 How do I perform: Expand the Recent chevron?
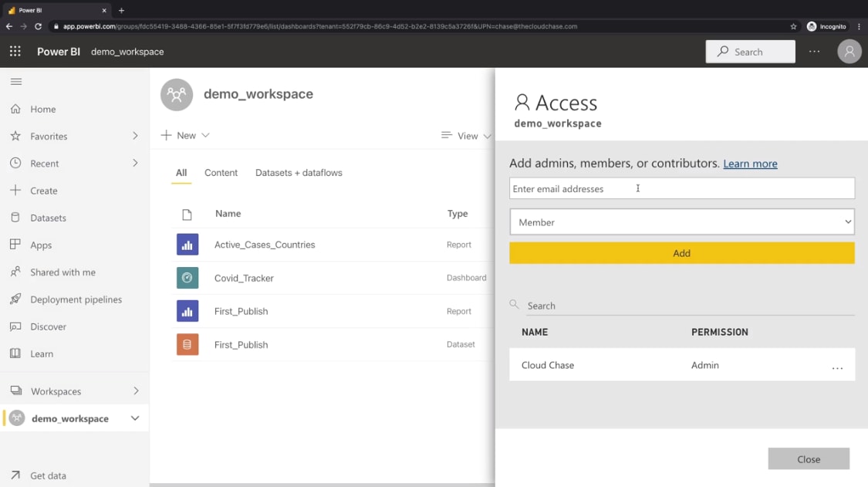[x=135, y=163]
